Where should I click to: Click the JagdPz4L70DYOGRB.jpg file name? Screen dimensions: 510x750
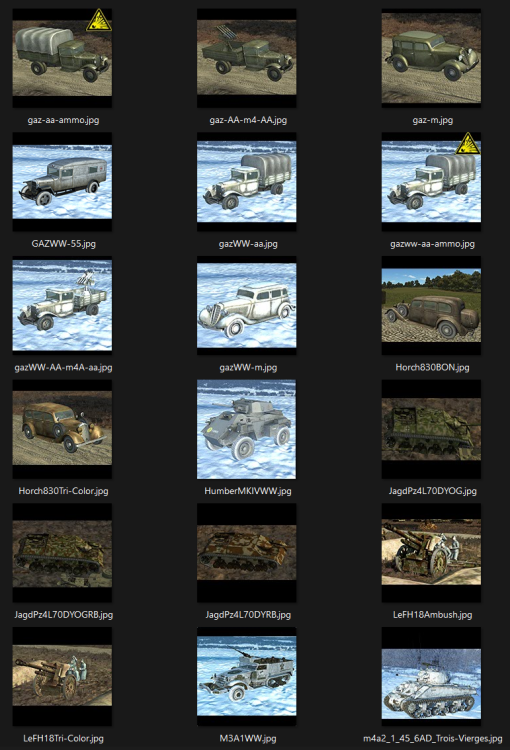63,615
